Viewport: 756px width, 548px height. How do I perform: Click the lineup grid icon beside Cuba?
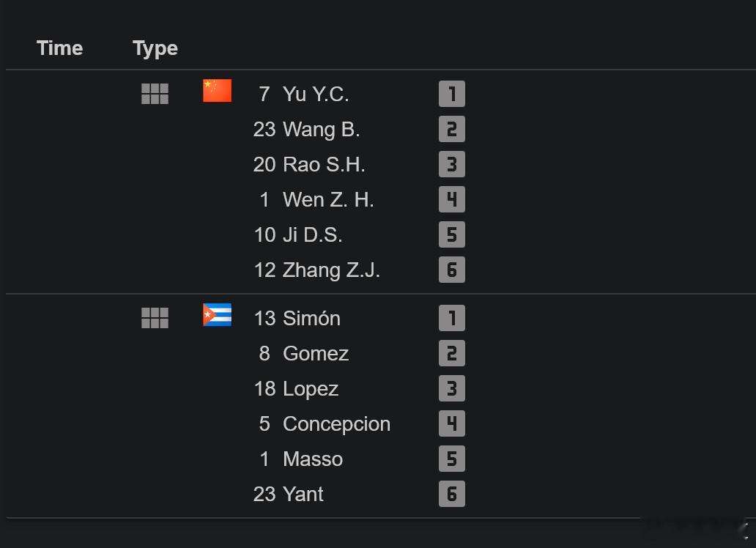coord(155,318)
